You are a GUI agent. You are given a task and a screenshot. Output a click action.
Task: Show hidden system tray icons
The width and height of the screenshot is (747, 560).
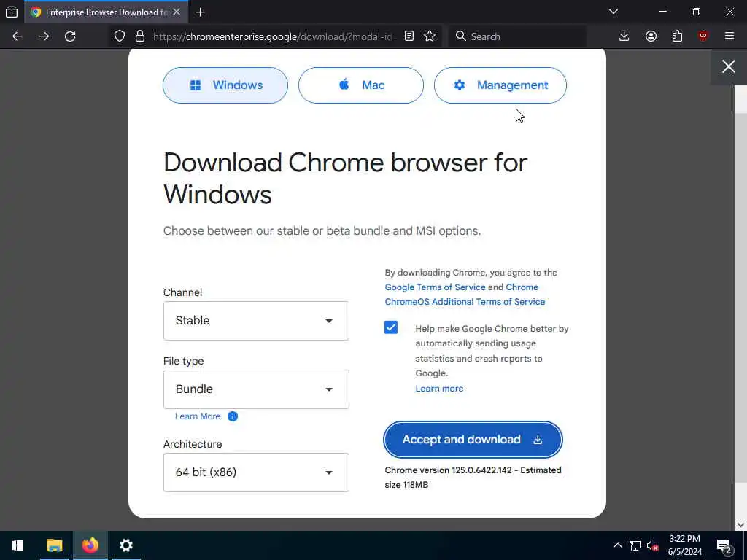[x=617, y=545]
